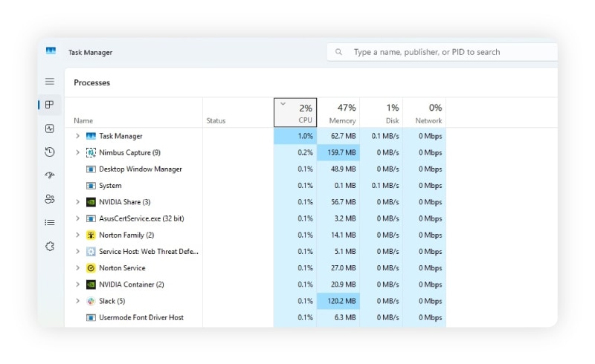Open the Details sidebar icon
Screen dimensions: 595x364
tap(50, 222)
